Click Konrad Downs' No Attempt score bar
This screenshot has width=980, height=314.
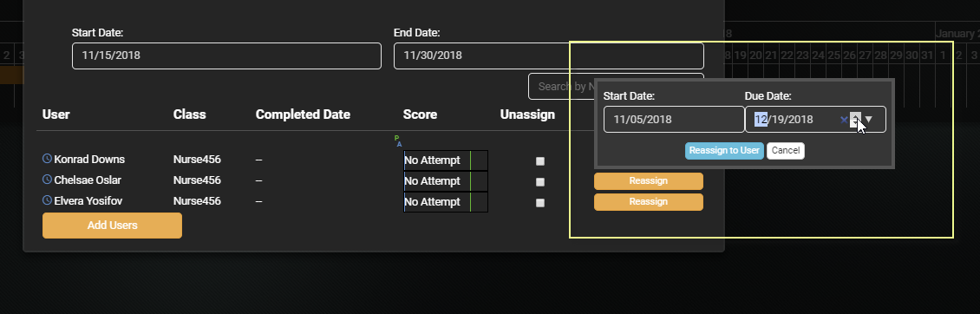446,160
